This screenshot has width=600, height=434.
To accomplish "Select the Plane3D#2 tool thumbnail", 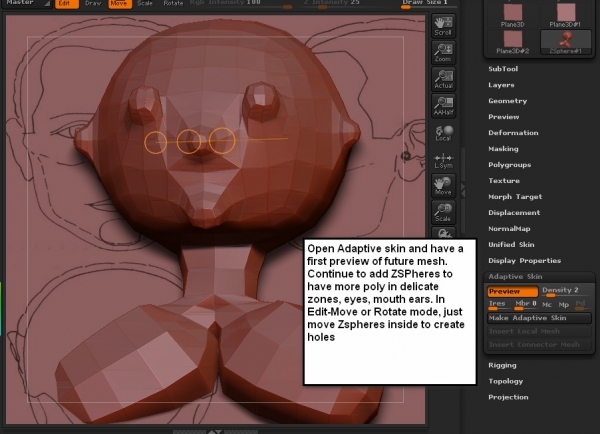I will tap(513, 42).
